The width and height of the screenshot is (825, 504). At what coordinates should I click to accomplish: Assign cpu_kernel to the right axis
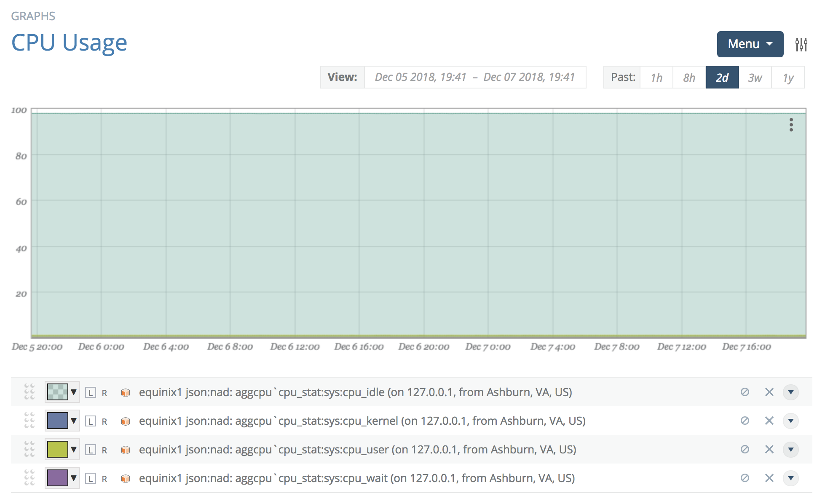(104, 421)
